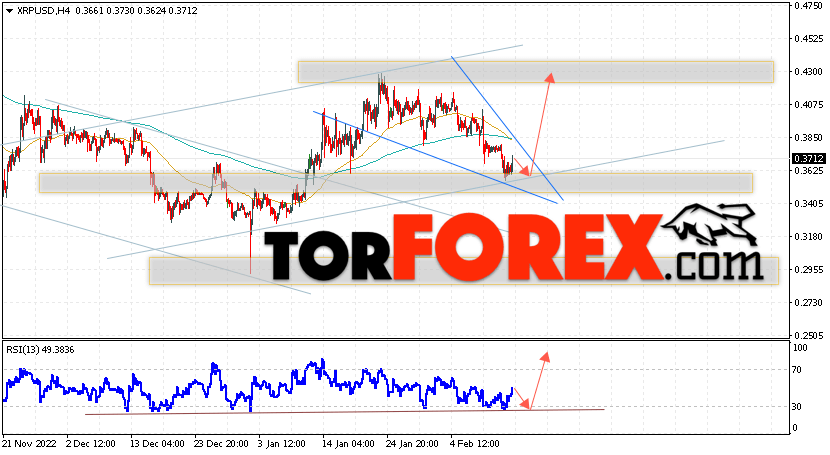Image resolution: width=830 pixels, height=455 pixels.
Task: Select the 0.3180 price axis label
Action: pyautogui.click(x=808, y=236)
